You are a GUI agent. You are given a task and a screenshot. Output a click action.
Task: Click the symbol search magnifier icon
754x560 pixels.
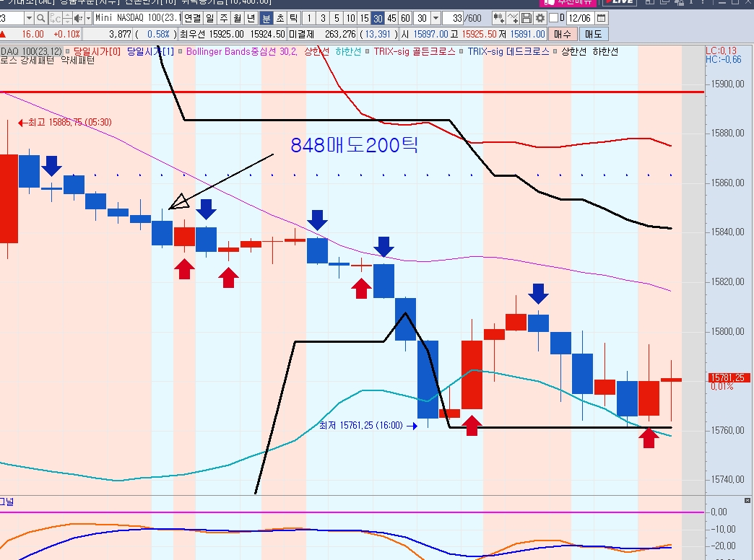tap(42, 18)
